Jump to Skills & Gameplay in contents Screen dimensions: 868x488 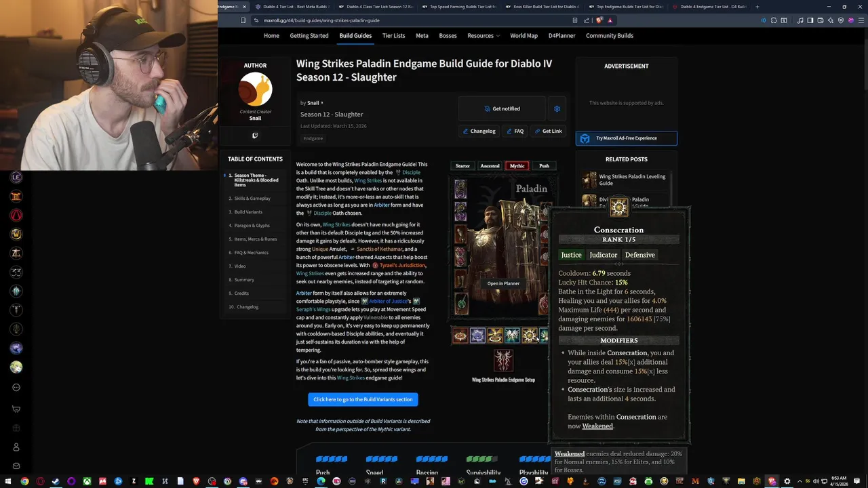(252, 199)
